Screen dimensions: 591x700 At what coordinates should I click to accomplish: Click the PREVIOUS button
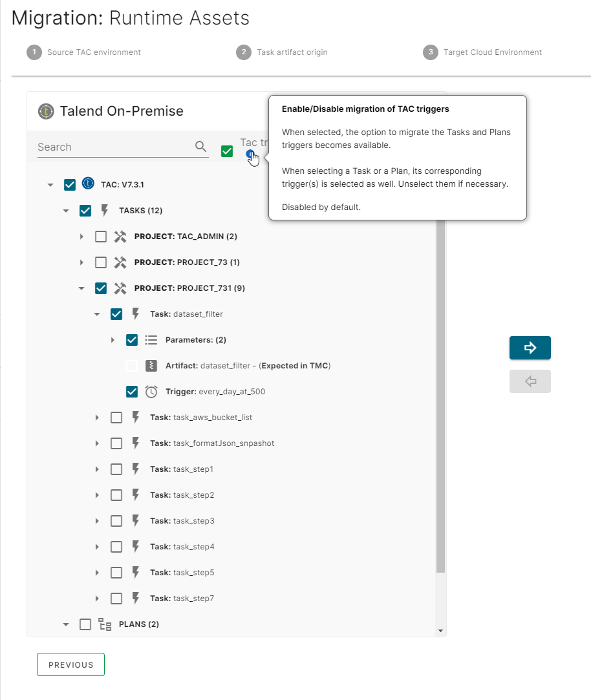pyautogui.click(x=70, y=664)
